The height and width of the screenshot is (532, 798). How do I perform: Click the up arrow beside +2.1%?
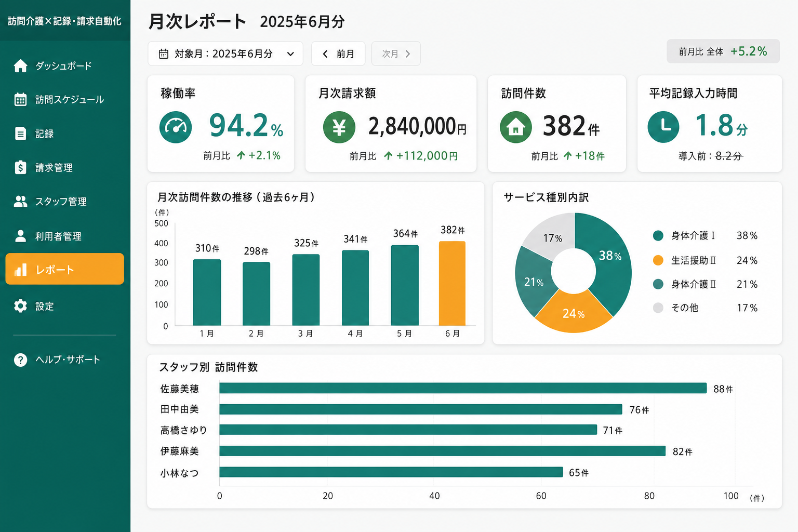click(x=241, y=155)
